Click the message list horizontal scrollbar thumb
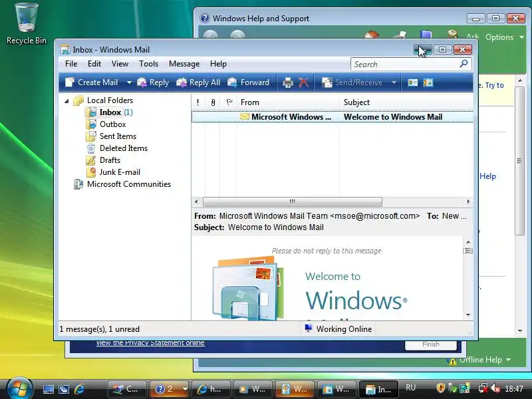The height and width of the screenshot is (399, 532). [292, 201]
